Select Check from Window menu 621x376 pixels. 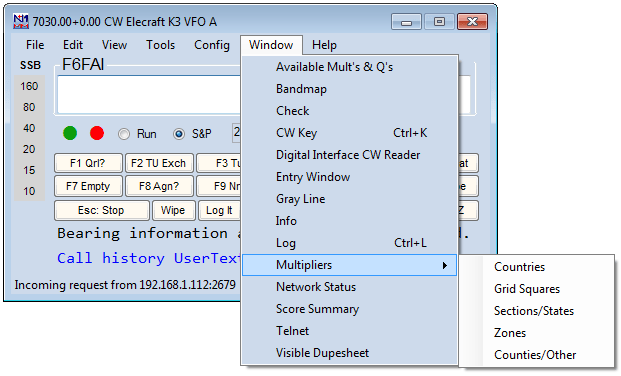point(349,111)
